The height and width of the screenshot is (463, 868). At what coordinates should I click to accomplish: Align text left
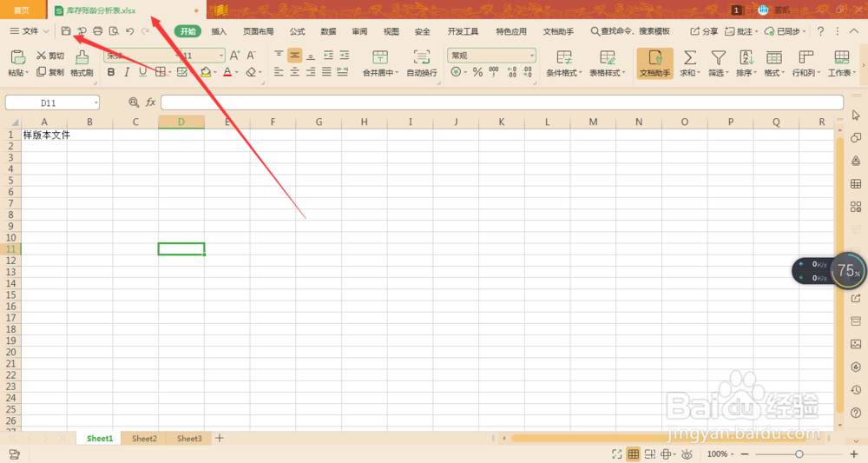coord(279,72)
